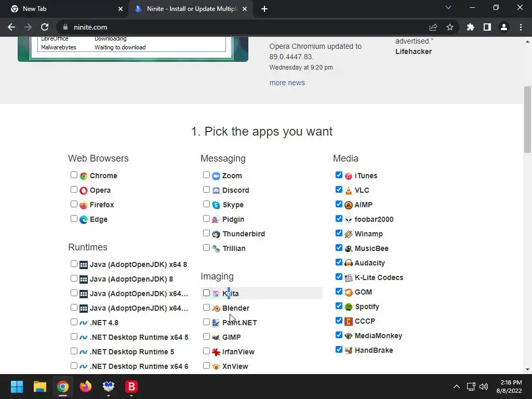Toggle the browser side panel icon
This screenshot has width=532, height=399.
point(487,27)
